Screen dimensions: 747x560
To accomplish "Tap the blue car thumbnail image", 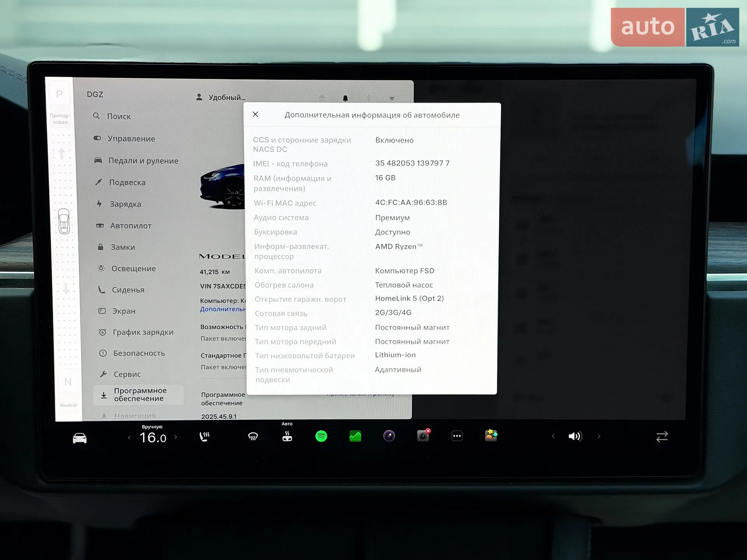I will [x=223, y=186].
